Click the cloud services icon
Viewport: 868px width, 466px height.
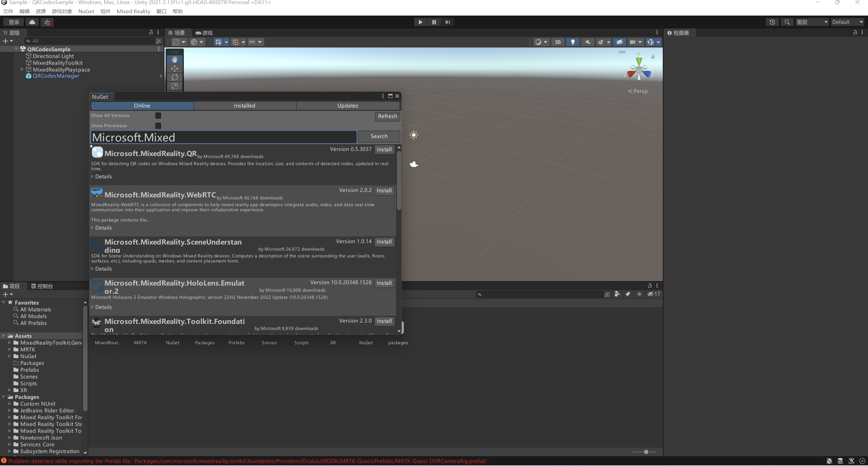point(32,22)
